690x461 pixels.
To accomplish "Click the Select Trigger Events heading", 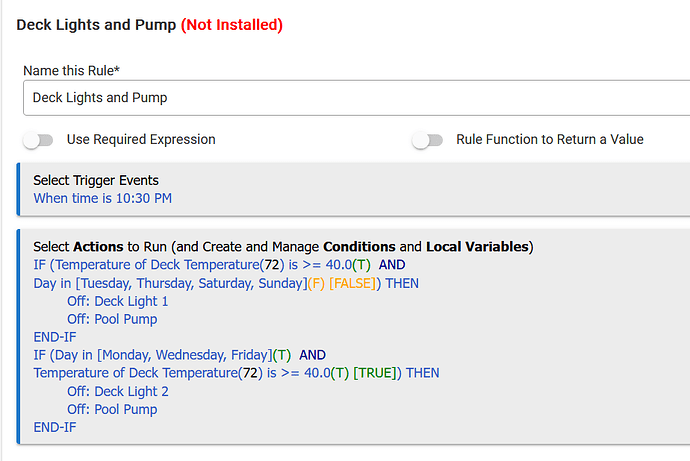I will [96, 180].
